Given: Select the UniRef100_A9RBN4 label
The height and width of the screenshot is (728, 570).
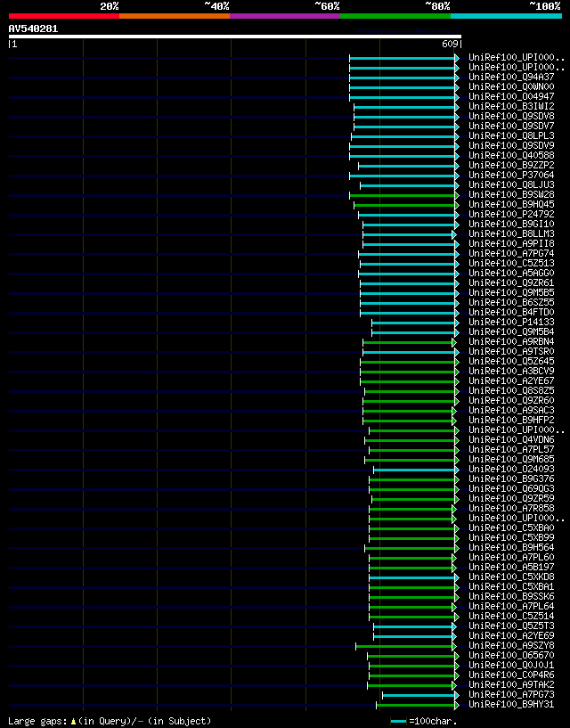Looking at the screenshot, I should click(x=511, y=341).
